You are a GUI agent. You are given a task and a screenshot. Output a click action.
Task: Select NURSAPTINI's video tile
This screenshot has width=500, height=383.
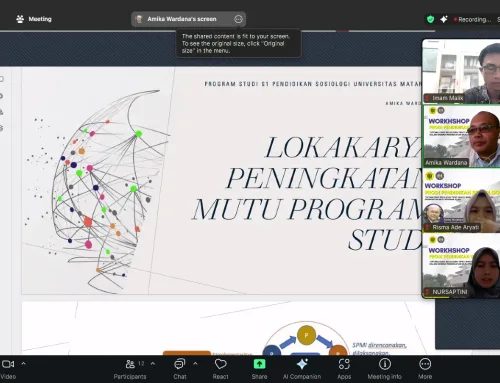click(461, 266)
